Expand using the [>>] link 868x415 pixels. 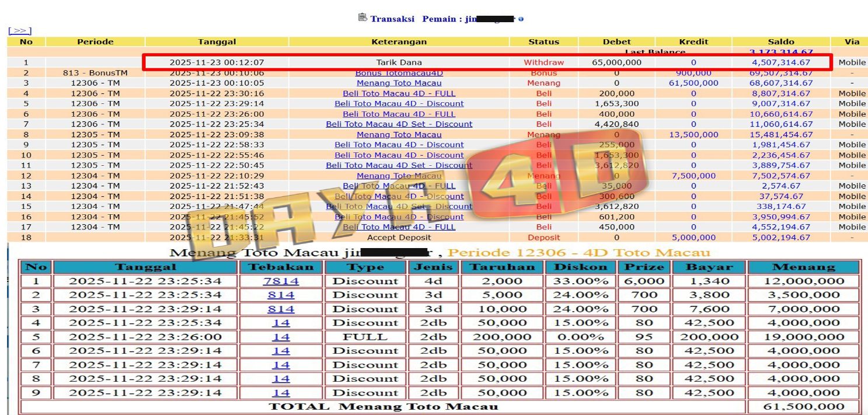tap(20, 31)
